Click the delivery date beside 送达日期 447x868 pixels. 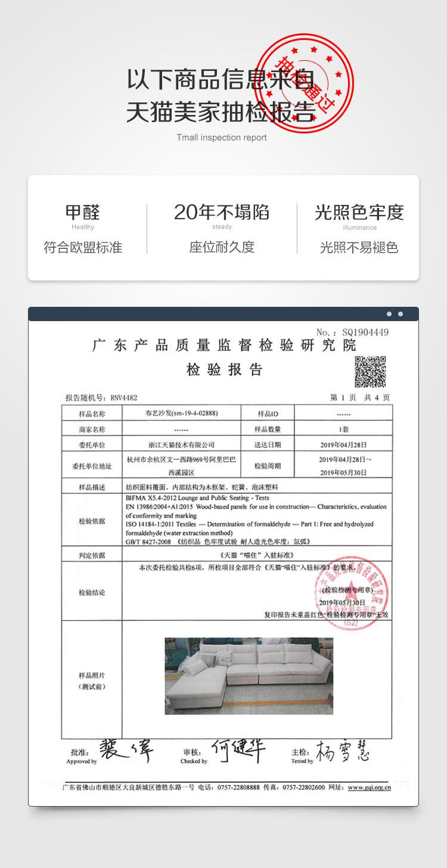tap(344, 444)
